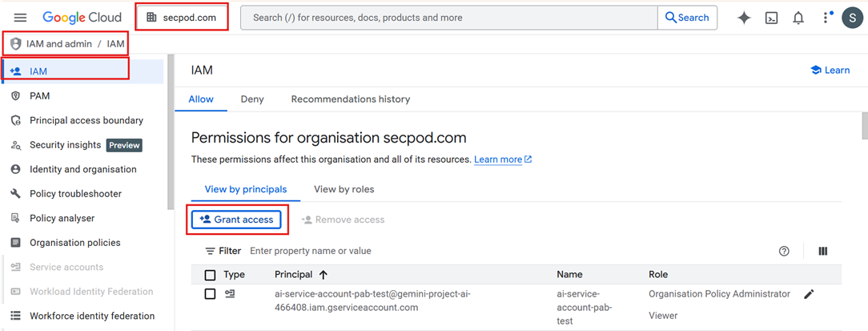Open Gemini AI assistant sparkle icon
This screenshot has height=331, width=868.
pos(744,18)
